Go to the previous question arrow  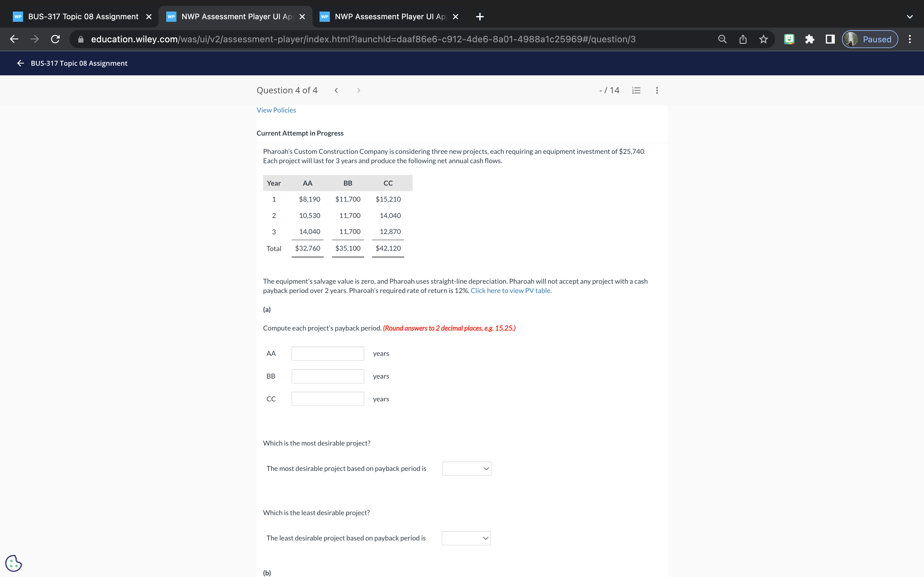tap(336, 90)
